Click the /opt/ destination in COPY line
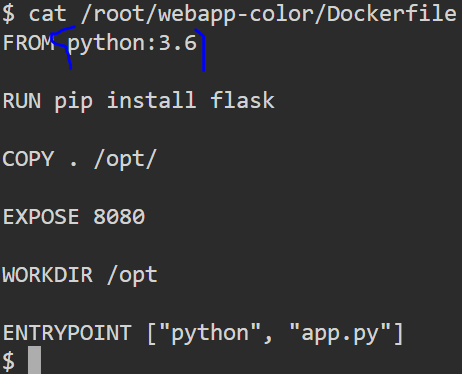This screenshot has width=462, height=374. pos(125,159)
